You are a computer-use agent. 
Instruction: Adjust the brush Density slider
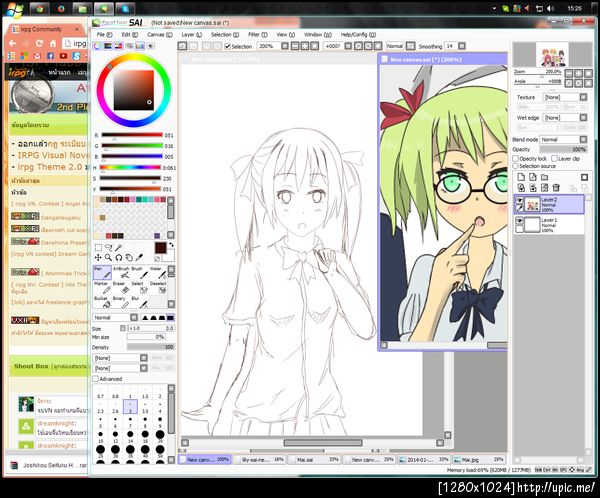pyautogui.click(x=150, y=347)
